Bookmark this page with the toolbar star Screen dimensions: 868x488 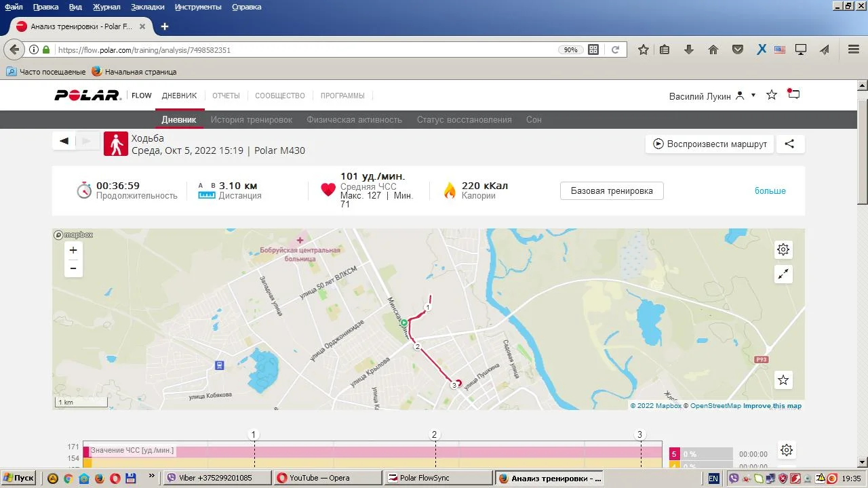coord(644,49)
